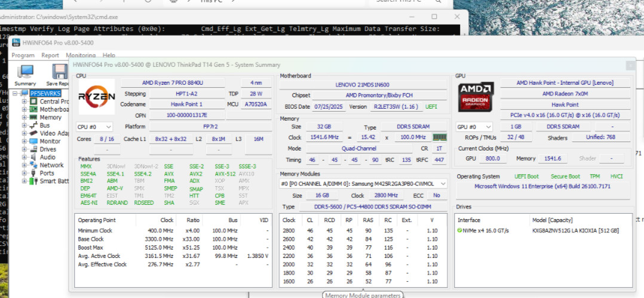The image size is (644, 298).
Task: Click the AMD Promontory/Bixby FCH chipset field
Action: click(379, 95)
